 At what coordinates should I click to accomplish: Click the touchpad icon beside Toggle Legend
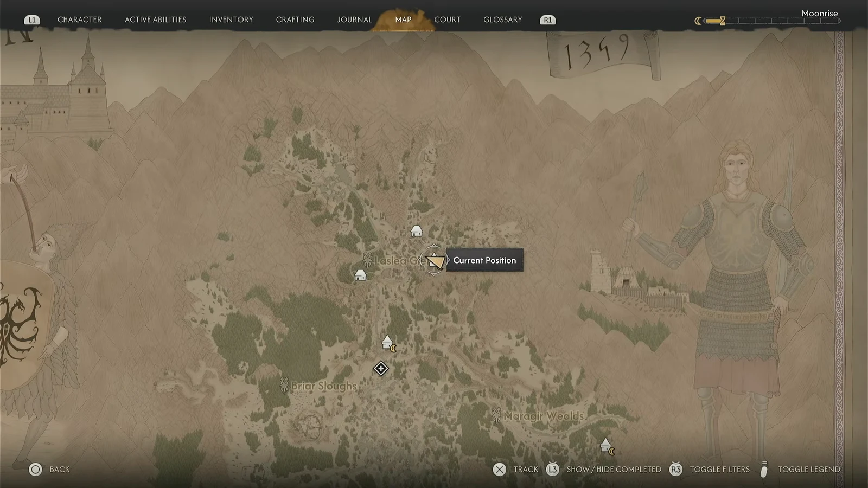pyautogui.click(x=764, y=470)
